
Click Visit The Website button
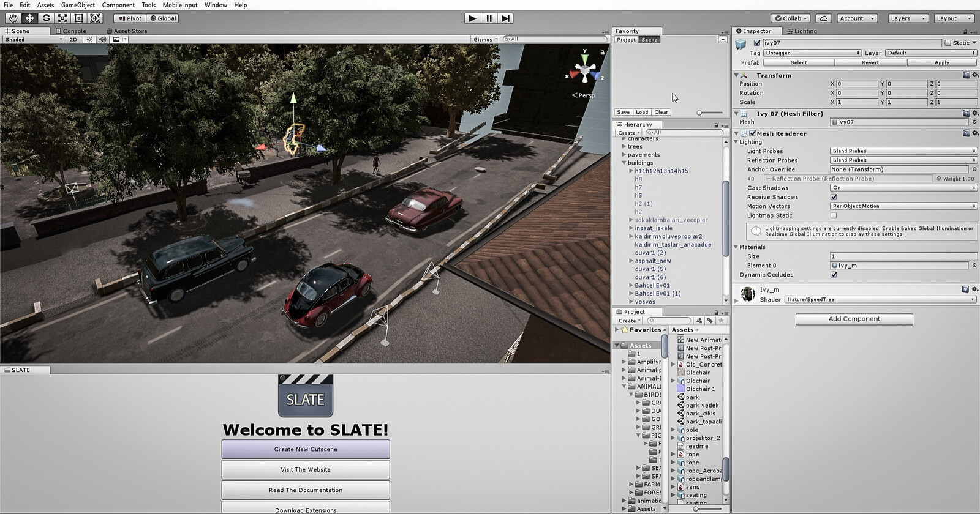[306, 469]
